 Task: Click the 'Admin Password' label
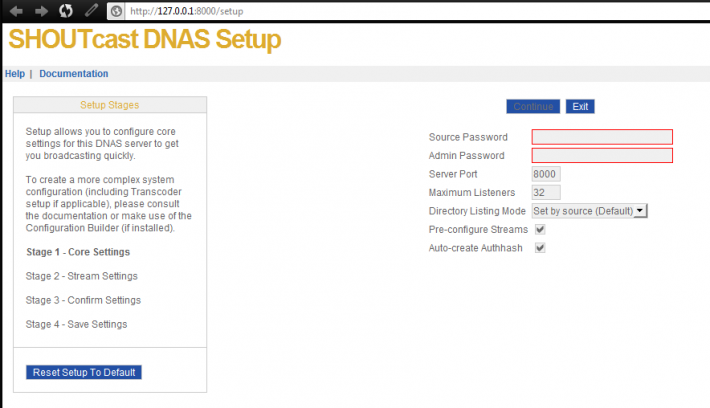tap(466, 155)
